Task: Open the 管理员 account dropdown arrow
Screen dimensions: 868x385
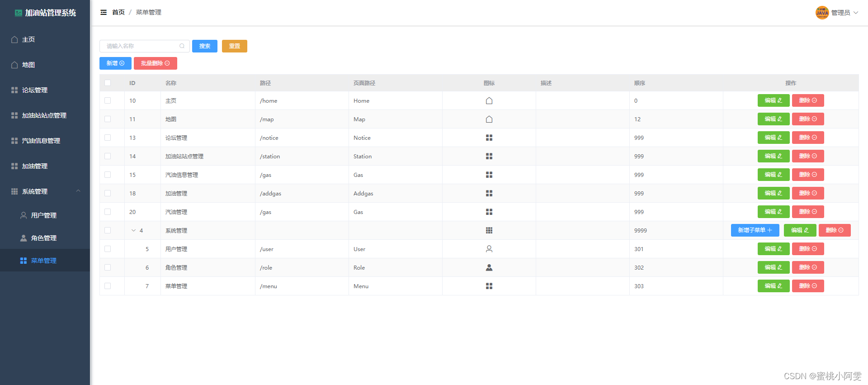Action: 856,13
